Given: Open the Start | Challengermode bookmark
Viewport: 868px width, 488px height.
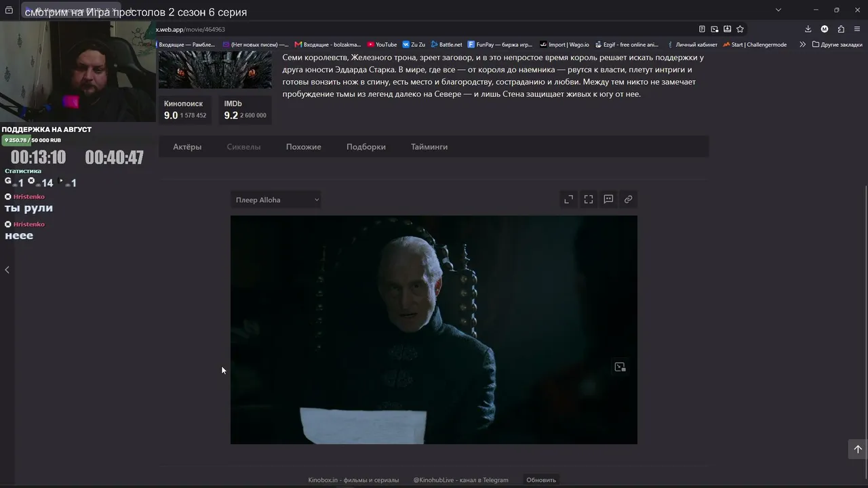Looking at the screenshot, I should (755, 45).
